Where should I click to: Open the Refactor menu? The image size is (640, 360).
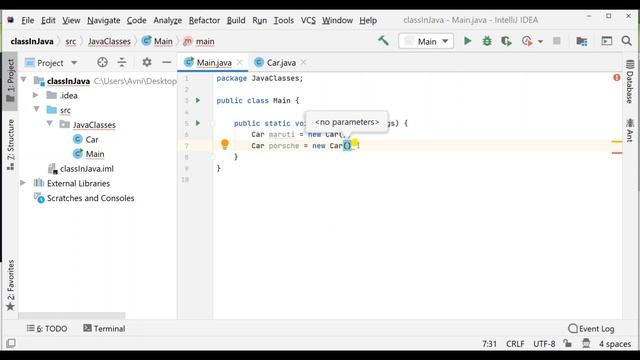(204, 20)
